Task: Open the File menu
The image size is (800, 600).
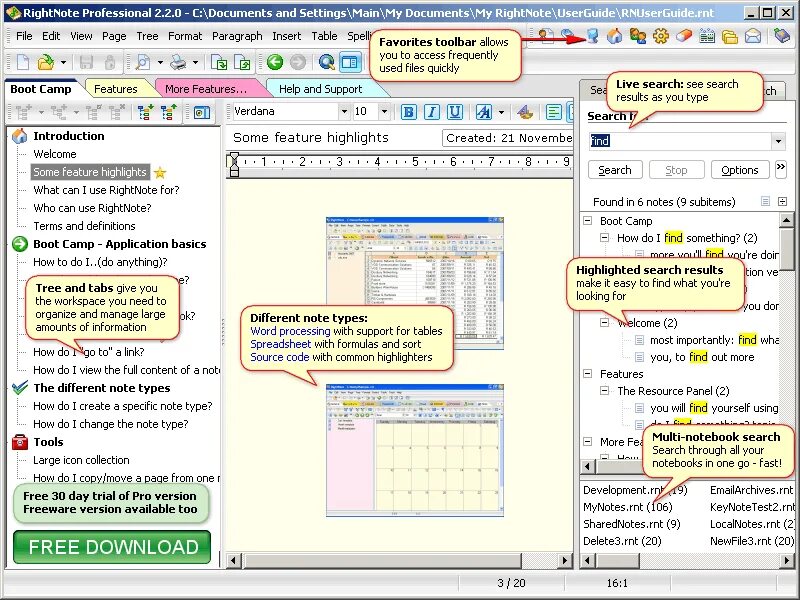Action: coord(24,36)
